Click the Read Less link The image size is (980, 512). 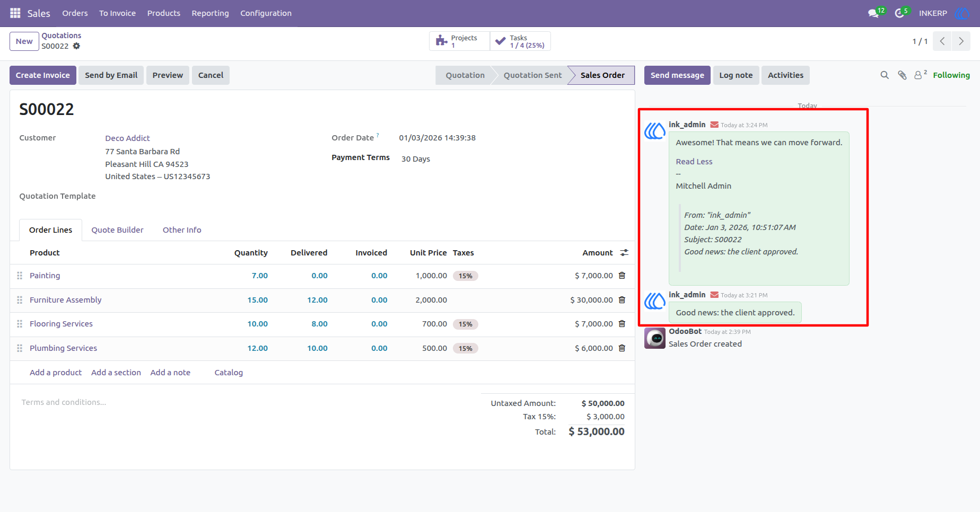pyautogui.click(x=694, y=162)
